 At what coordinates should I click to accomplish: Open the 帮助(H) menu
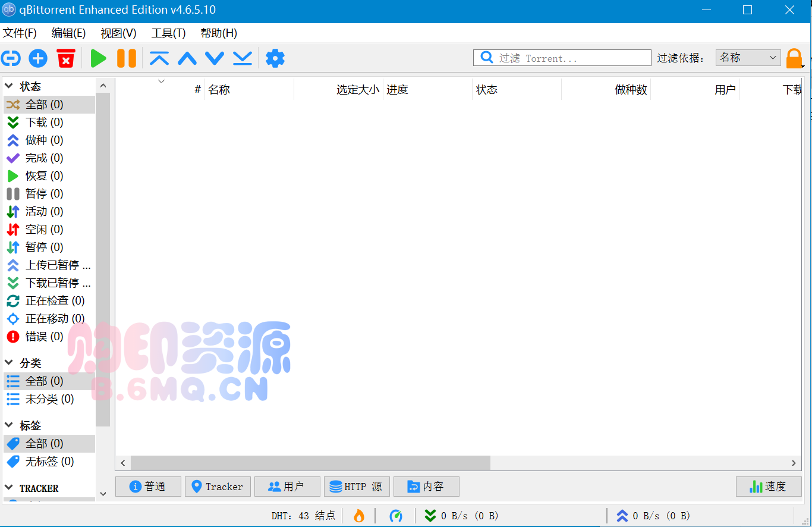point(219,33)
